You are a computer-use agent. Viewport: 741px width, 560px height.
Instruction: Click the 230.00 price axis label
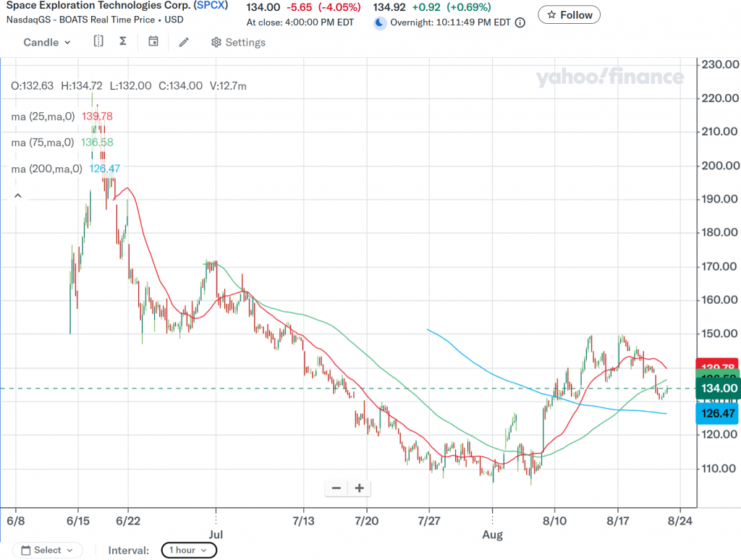point(720,64)
